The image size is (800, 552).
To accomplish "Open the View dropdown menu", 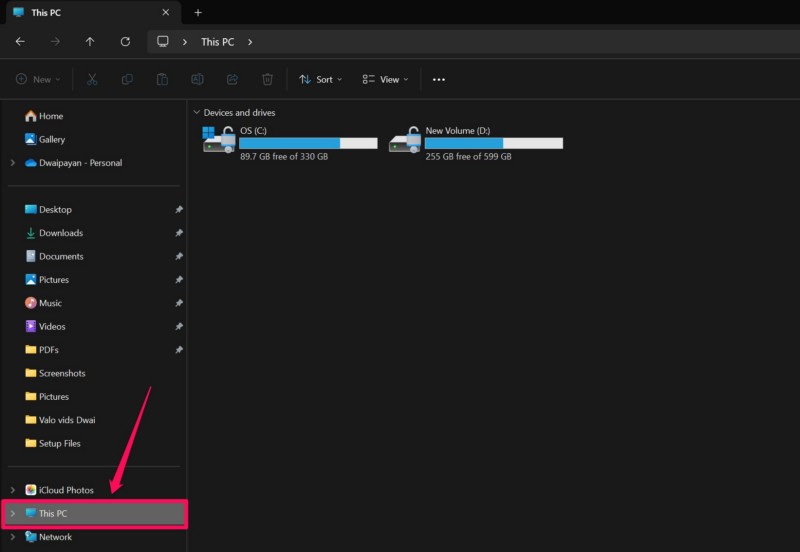I will 385,79.
